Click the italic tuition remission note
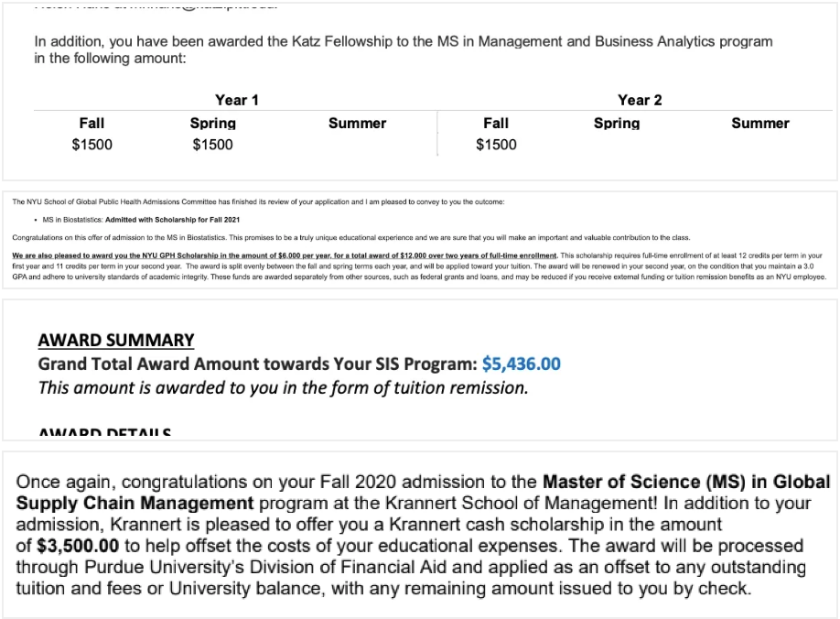This screenshot has width=840, height=619. [283, 387]
